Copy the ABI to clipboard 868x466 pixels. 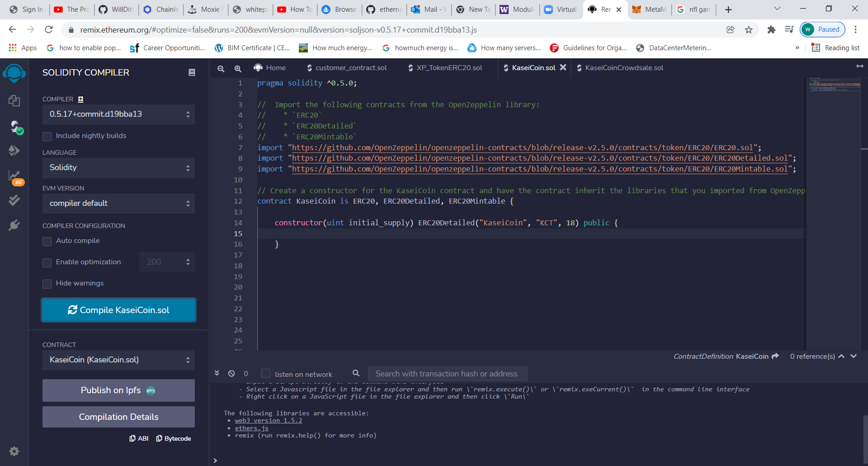139,438
